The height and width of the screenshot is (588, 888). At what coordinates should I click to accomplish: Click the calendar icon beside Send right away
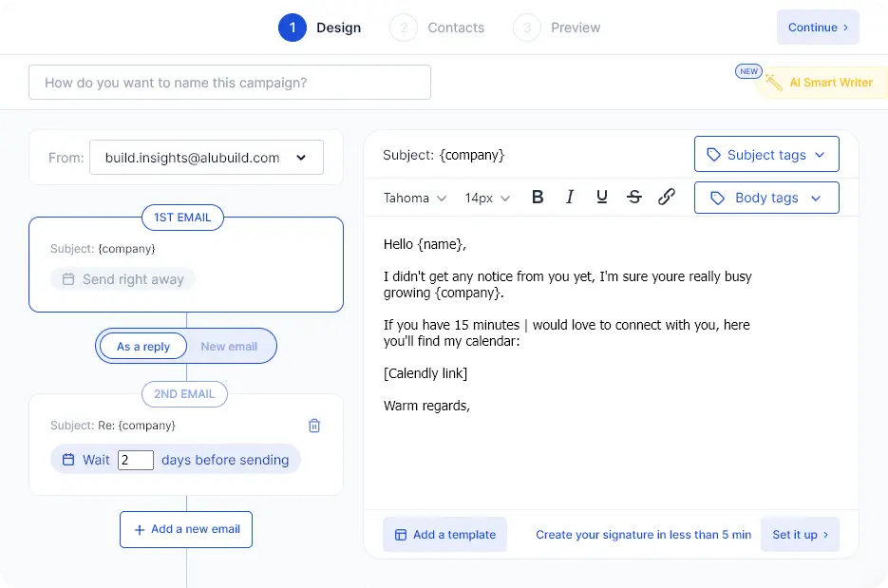(x=68, y=279)
